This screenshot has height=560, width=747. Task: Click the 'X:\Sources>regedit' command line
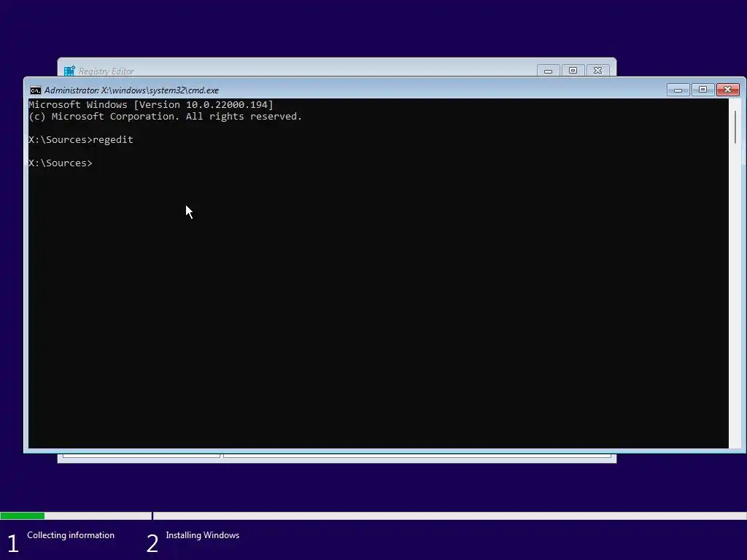click(x=81, y=139)
